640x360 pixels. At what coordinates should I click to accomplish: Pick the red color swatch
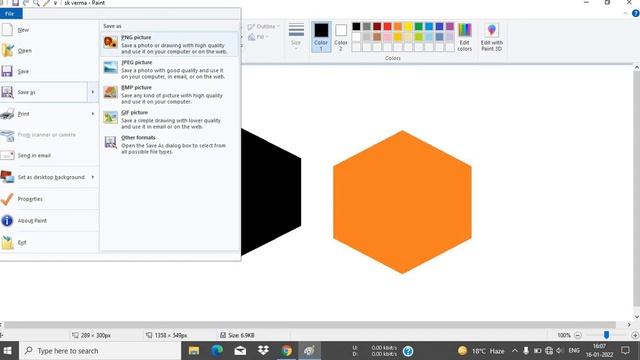pyautogui.click(x=387, y=27)
